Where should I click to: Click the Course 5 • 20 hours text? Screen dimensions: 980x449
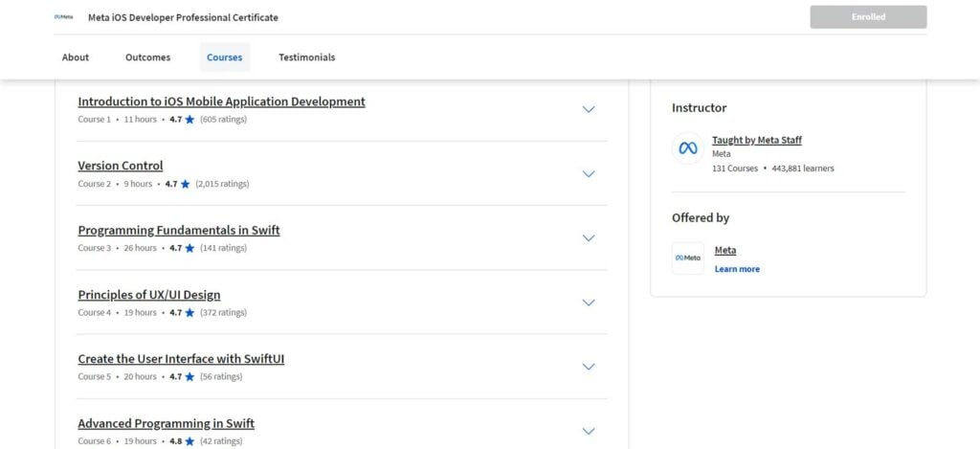pos(118,377)
